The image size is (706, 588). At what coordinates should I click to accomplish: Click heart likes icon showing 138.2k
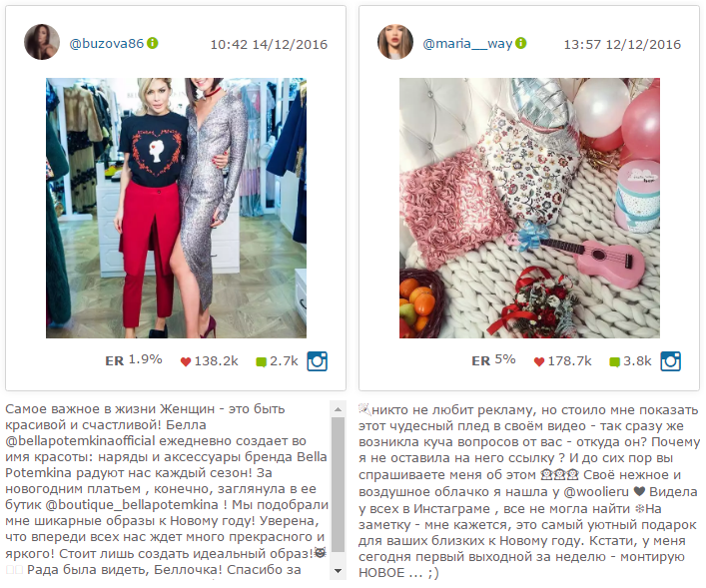[x=186, y=361]
